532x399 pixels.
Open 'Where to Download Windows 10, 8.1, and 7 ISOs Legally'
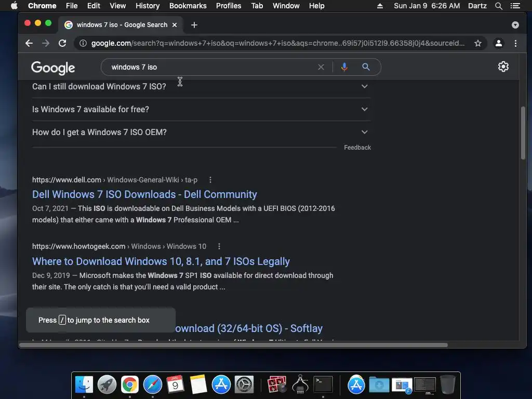(x=161, y=261)
